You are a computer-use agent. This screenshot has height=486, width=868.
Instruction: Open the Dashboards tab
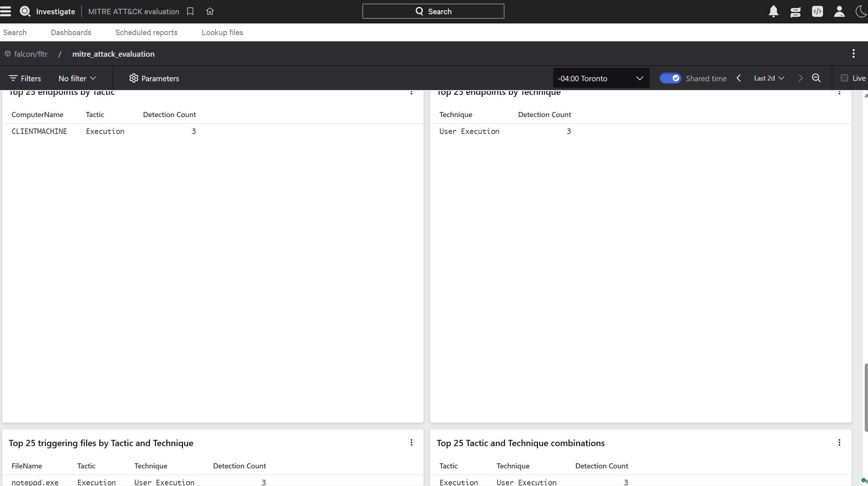pyautogui.click(x=71, y=32)
